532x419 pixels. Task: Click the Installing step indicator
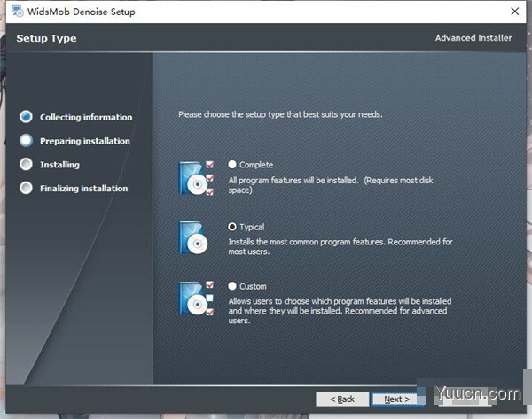pyautogui.click(x=26, y=164)
